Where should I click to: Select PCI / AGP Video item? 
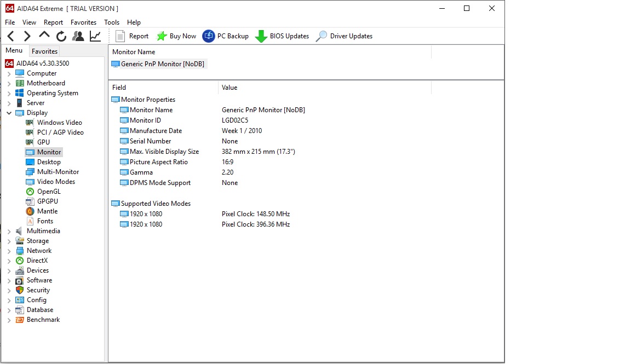[55, 132]
